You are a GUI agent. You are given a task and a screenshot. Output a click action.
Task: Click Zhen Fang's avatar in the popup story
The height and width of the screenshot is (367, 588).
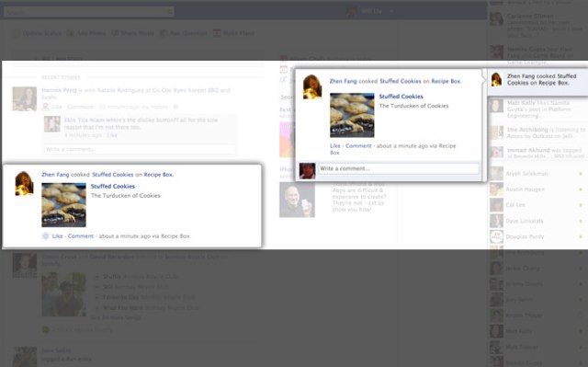[x=312, y=86]
